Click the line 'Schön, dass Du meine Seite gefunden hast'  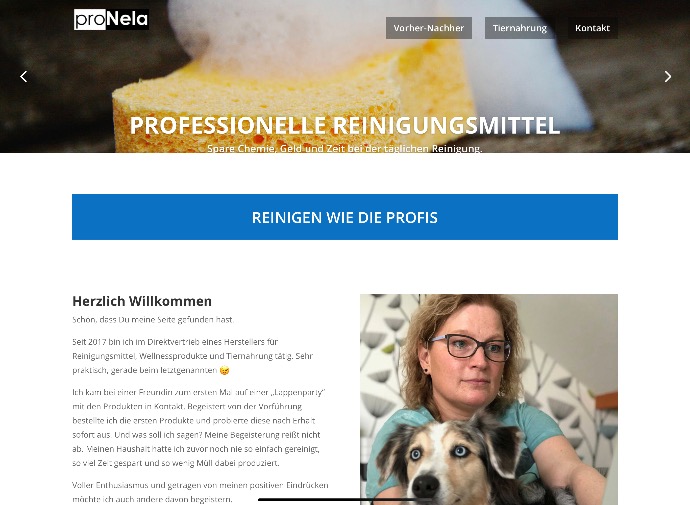(x=153, y=320)
